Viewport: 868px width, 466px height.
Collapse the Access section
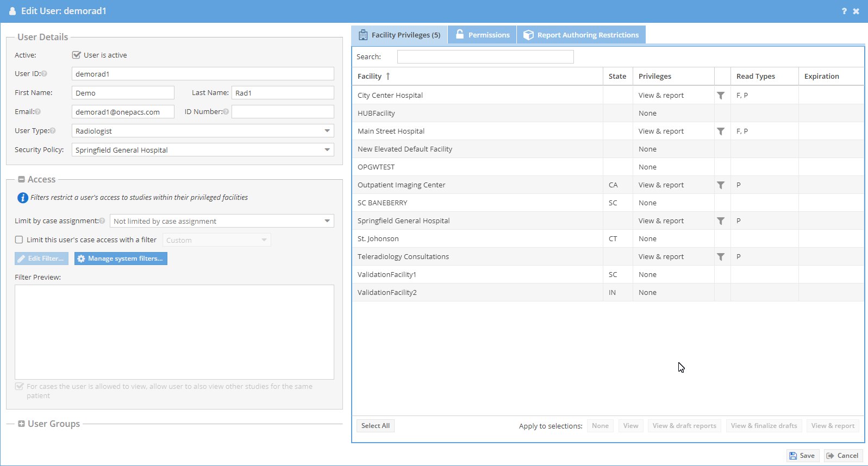click(21, 179)
